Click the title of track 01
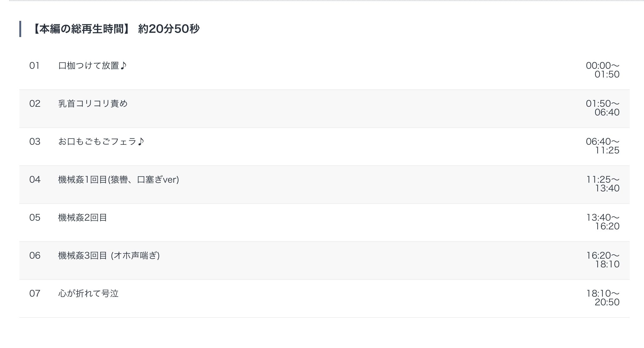Viewport: 644px width, 348px height. point(92,66)
